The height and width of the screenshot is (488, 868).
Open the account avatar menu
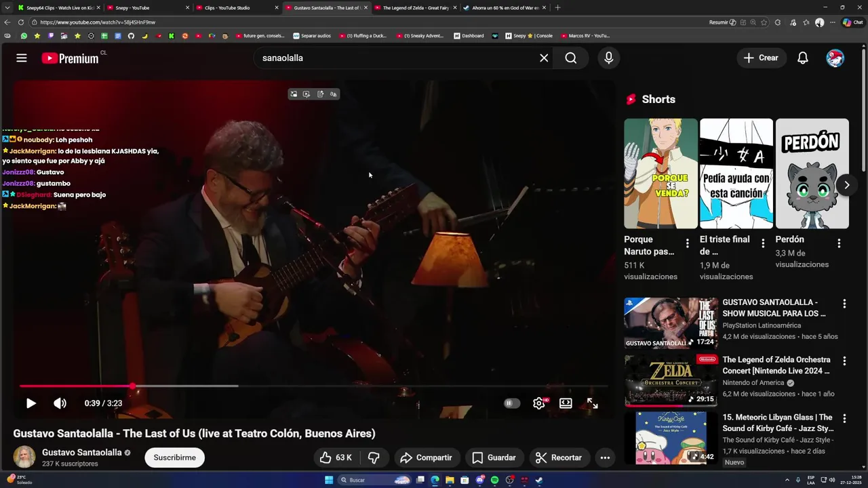coord(835,58)
